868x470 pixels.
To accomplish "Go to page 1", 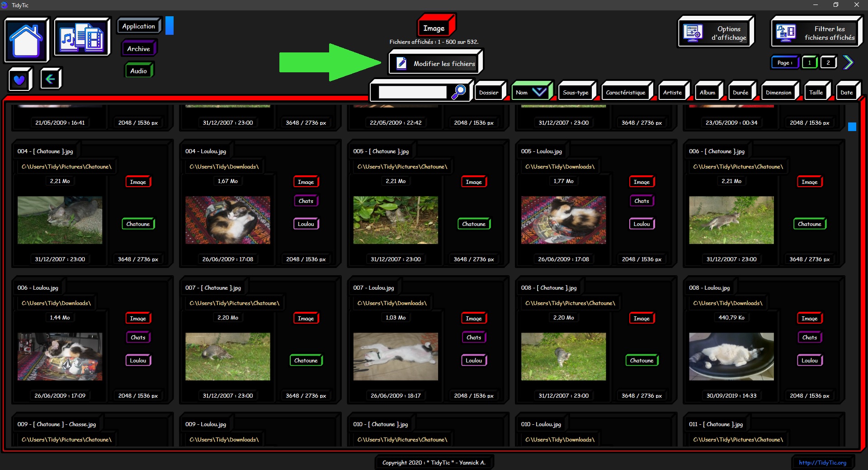I will [809, 63].
